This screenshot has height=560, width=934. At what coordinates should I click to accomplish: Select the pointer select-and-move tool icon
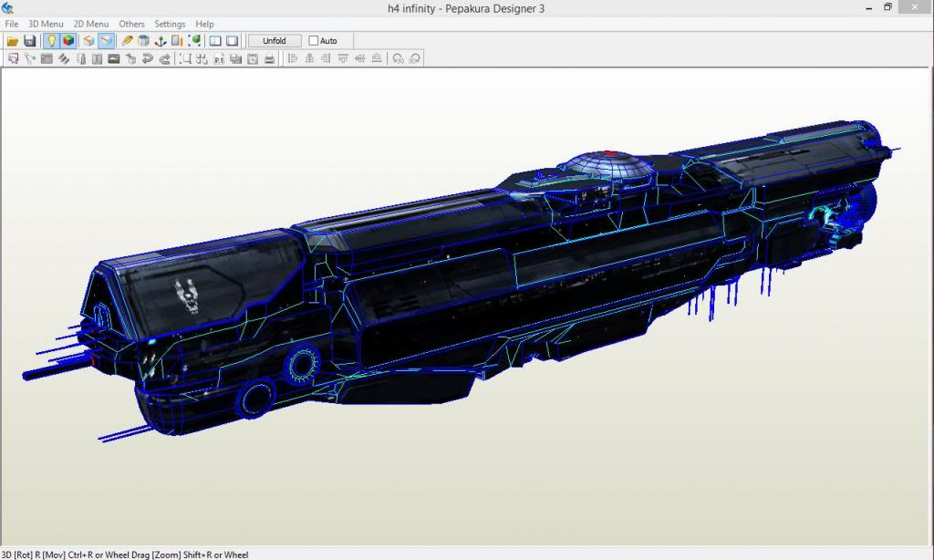(13, 58)
